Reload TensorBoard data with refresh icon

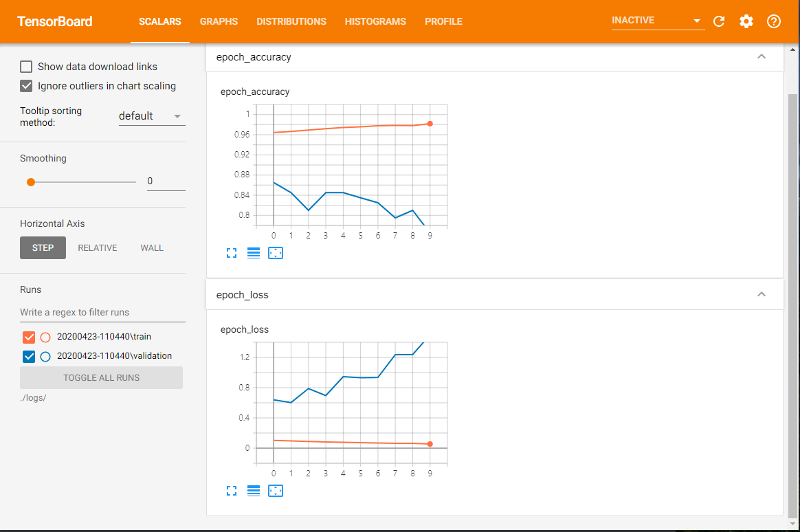click(x=719, y=21)
